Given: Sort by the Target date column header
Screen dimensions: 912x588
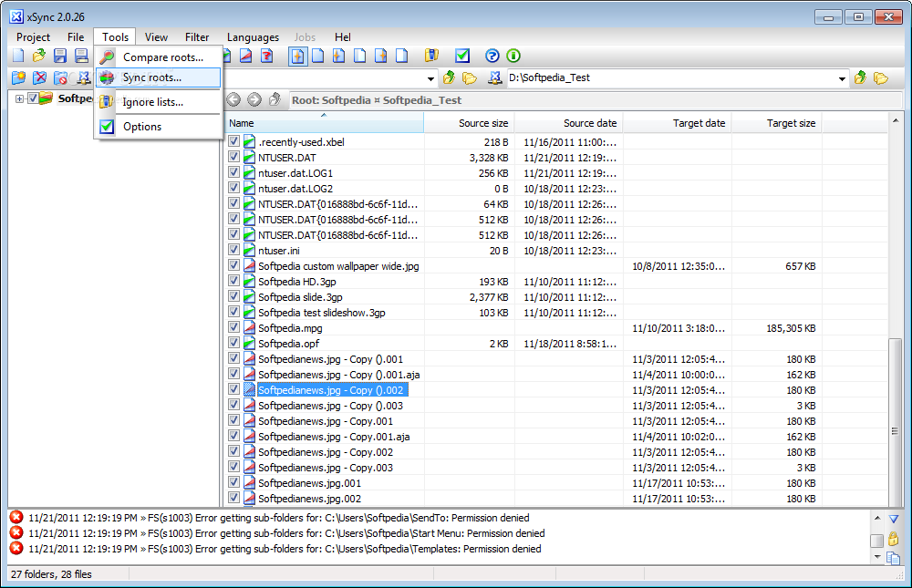Looking at the screenshot, I should pyautogui.click(x=677, y=123).
